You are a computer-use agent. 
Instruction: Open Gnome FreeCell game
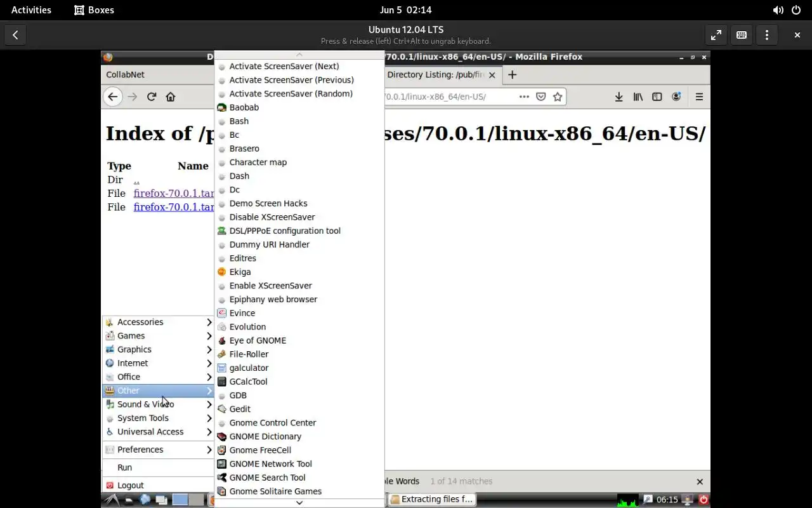tap(299, 450)
